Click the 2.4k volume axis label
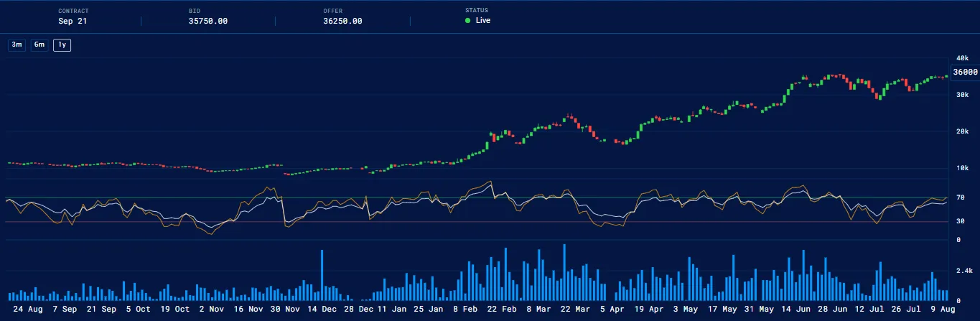This screenshot has height=321, width=980. point(964,271)
